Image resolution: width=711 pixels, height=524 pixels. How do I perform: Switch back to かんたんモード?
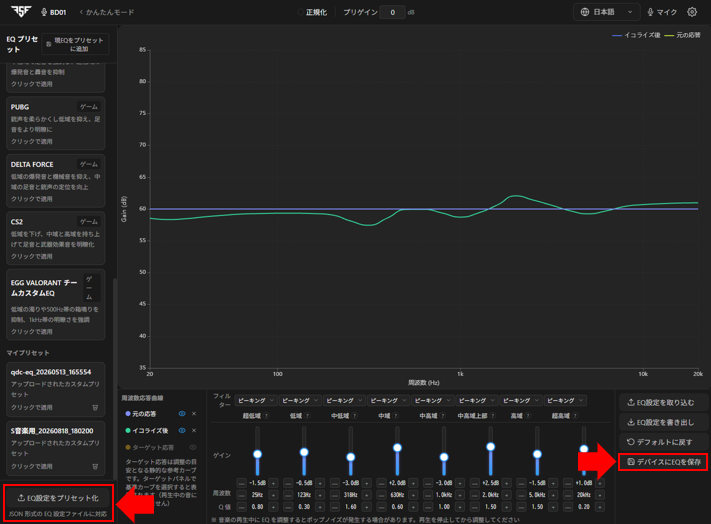tap(107, 12)
